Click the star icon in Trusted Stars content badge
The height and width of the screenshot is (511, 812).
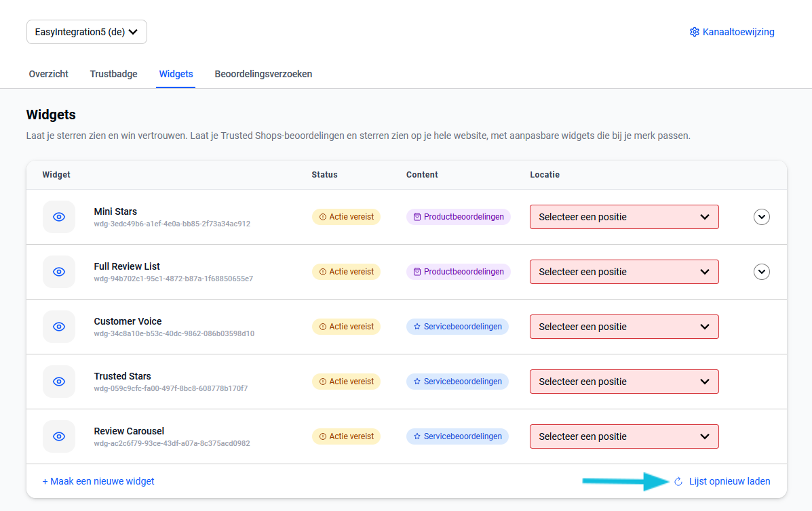[x=417, y=382]
